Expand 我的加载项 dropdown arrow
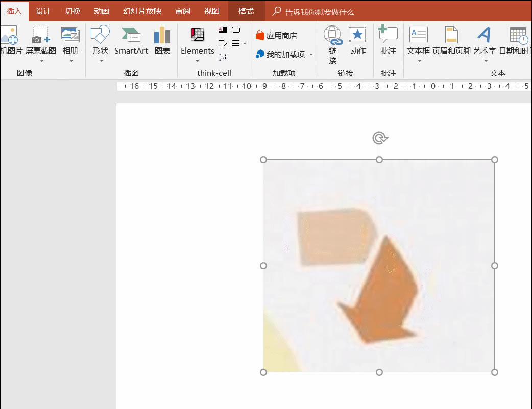This screenshot has height=409, width=532. point(311,54)
